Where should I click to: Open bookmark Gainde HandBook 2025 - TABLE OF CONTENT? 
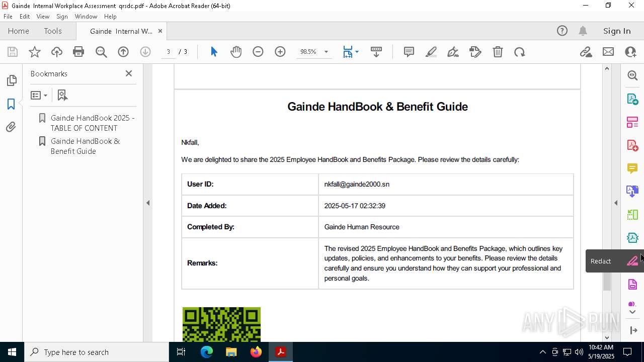click(x=93, y=123)
